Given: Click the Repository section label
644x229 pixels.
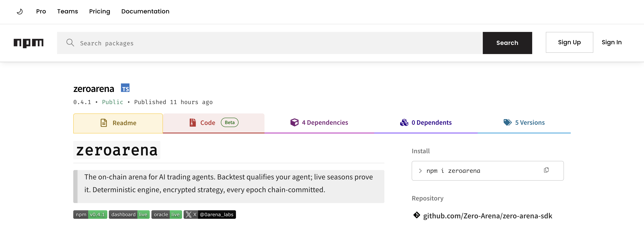Looking at the screenshot, I should [x=427, y=198].
